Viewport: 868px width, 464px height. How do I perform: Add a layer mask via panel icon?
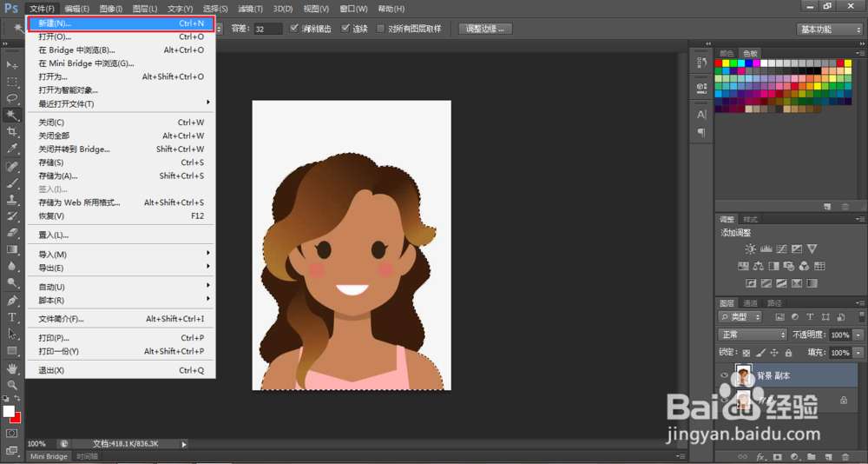[x=778, y=457]
